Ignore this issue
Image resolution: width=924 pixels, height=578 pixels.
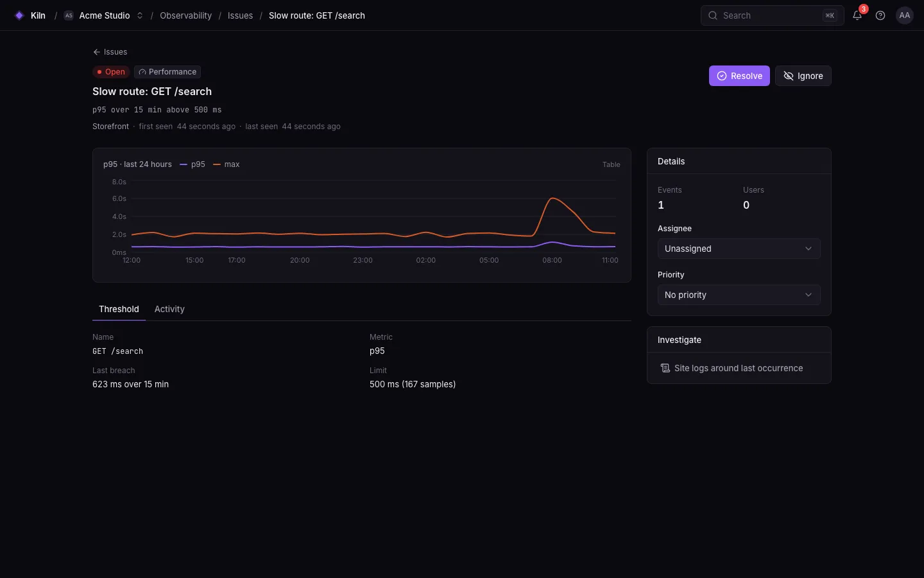coord(803,76)
